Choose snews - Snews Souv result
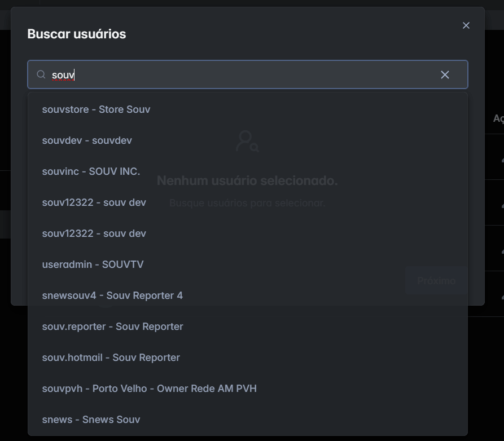This screenshot has width=504, height=441. (91, 420)
